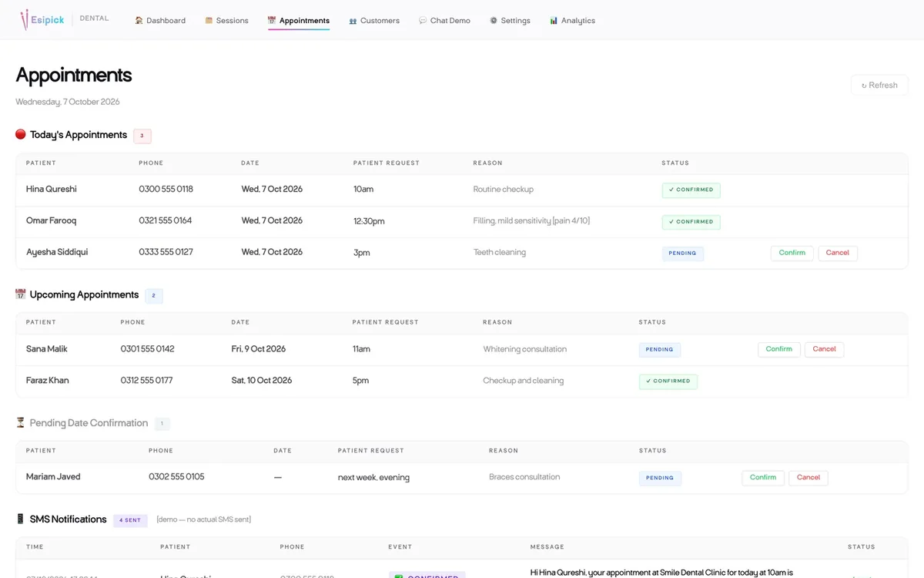Switch to the Sessions tab

coord(226,21)
